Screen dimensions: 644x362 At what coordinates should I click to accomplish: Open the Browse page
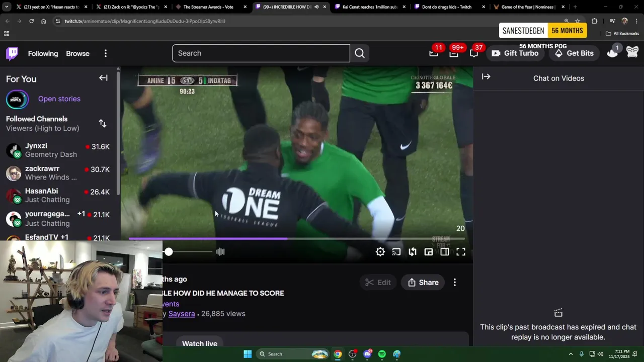click(x=77, y=53)
